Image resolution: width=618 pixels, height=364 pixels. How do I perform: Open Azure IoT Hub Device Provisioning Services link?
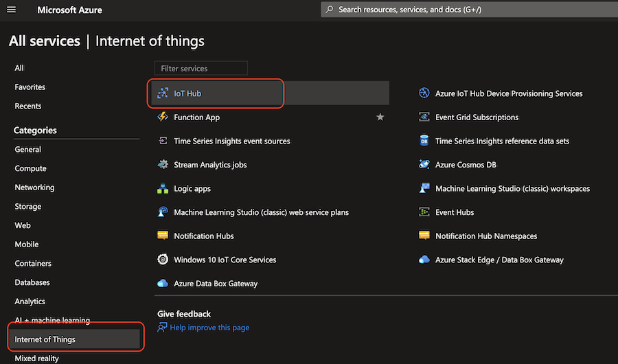click(x=509, y=93)
